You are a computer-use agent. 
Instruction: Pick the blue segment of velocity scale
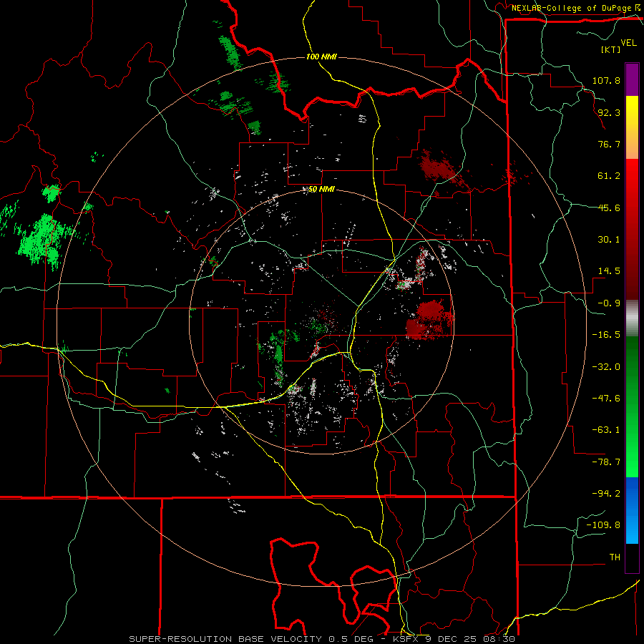(632, 510)
